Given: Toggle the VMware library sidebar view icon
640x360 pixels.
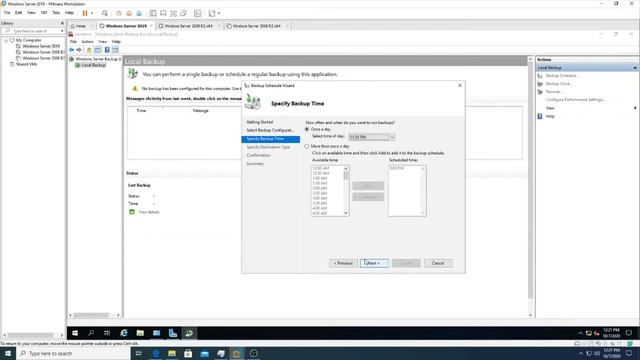Looking at the screenshot, I should click(x=153, y=13).
